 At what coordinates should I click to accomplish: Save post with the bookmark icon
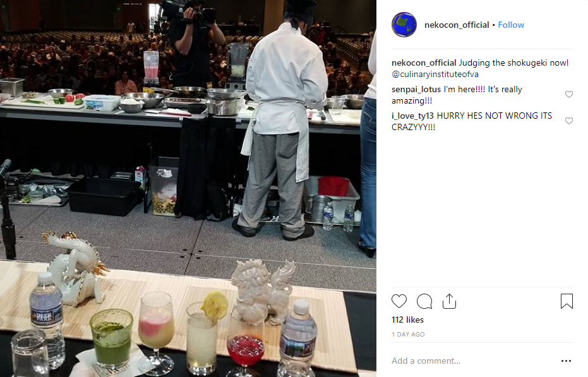(567, 301)
